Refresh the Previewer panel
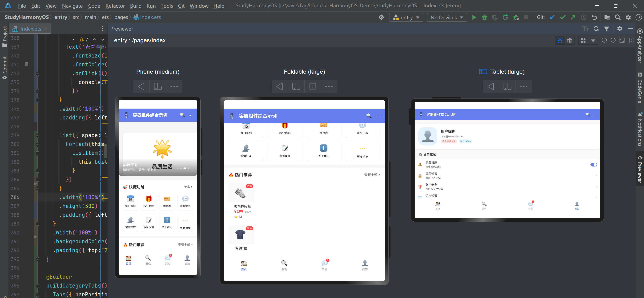This screenshot has width=644, height=298. point(596,29)
